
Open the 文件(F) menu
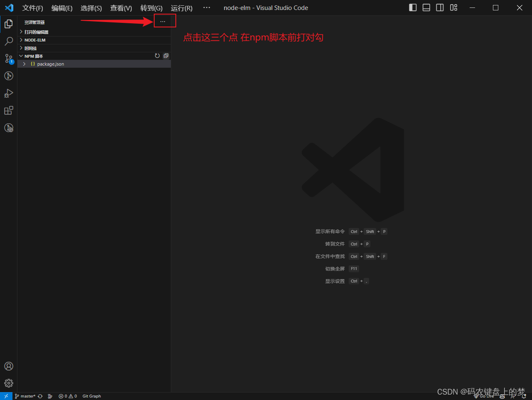[32, 8]
